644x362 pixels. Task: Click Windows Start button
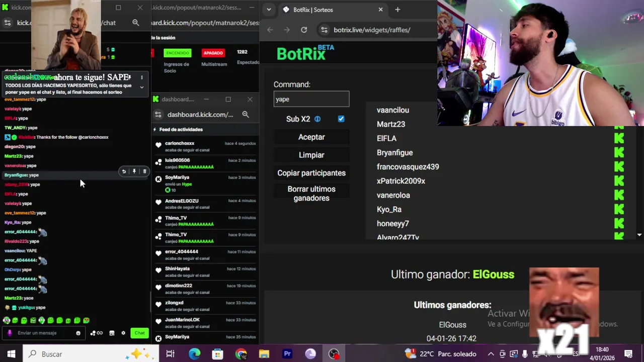(11, 354)
